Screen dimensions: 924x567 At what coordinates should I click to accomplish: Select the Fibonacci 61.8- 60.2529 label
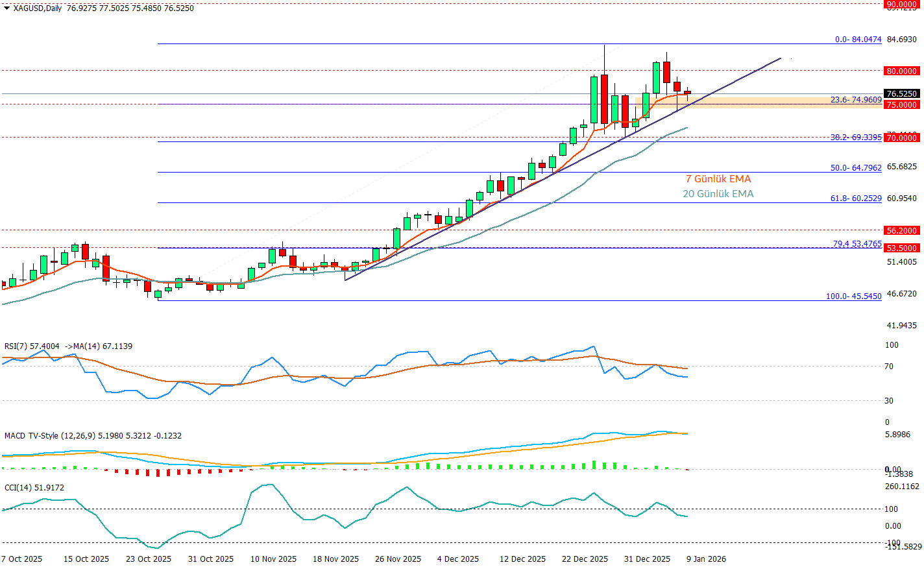pos(855,199)
